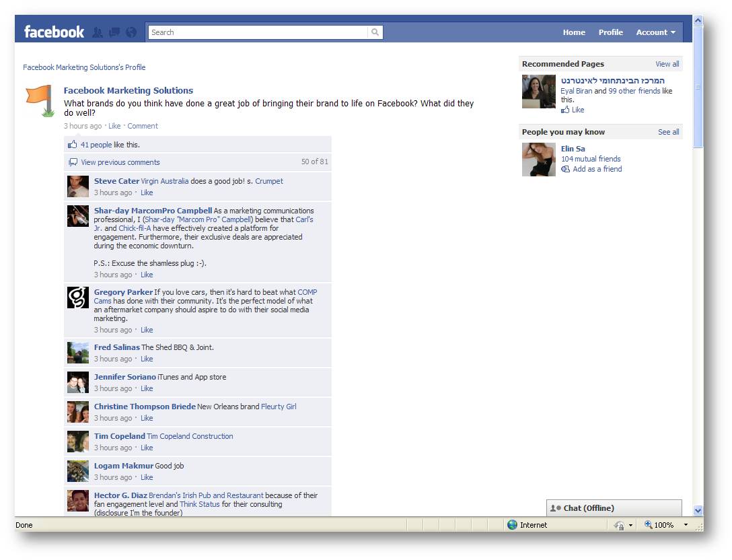Open the security icon dropdown arrow in status bar

pos(630,526)
